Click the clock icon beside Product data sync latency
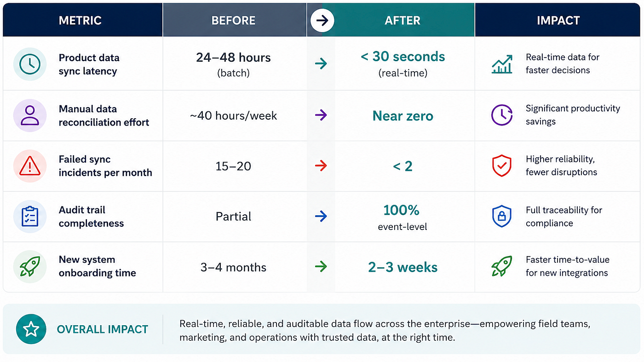This screenshot has height=362, width=644. [30, 64]
